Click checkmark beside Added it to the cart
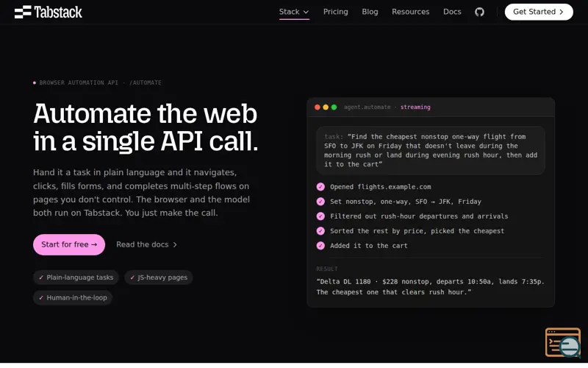 click(320, 246)
